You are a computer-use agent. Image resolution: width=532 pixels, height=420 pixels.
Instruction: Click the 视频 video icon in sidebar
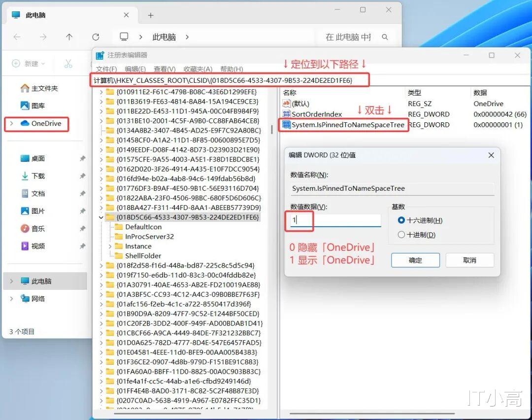coord(25,246)
